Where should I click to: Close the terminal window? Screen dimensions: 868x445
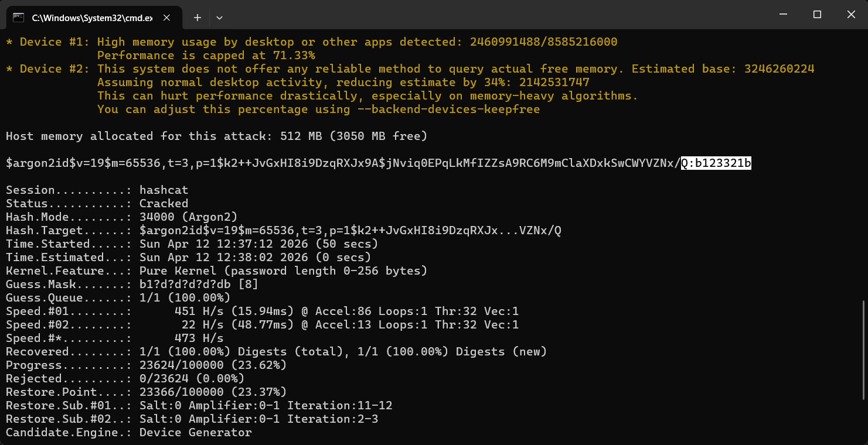851,15
